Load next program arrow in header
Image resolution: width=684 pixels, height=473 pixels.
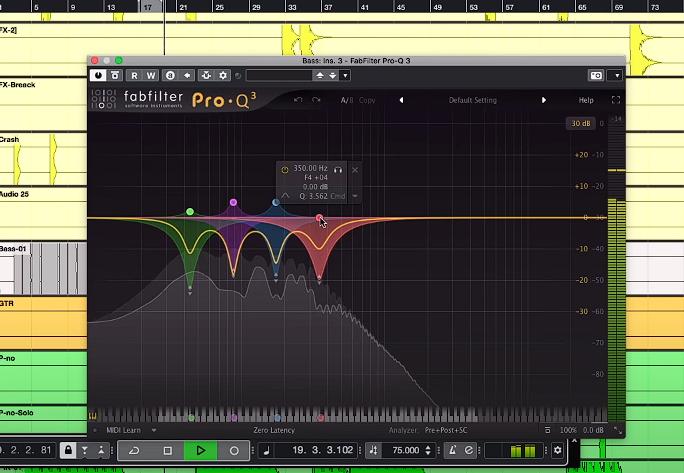tap(333, 75)
